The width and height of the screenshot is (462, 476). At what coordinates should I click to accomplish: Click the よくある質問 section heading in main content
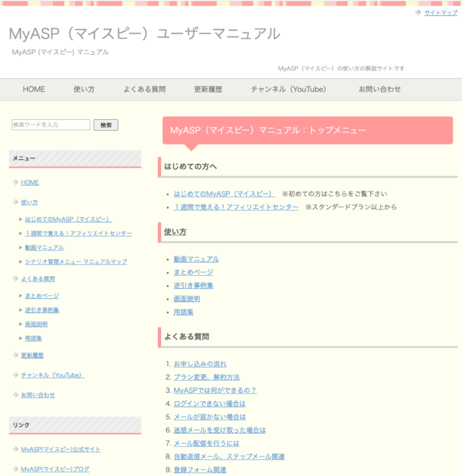coord(186,337)
